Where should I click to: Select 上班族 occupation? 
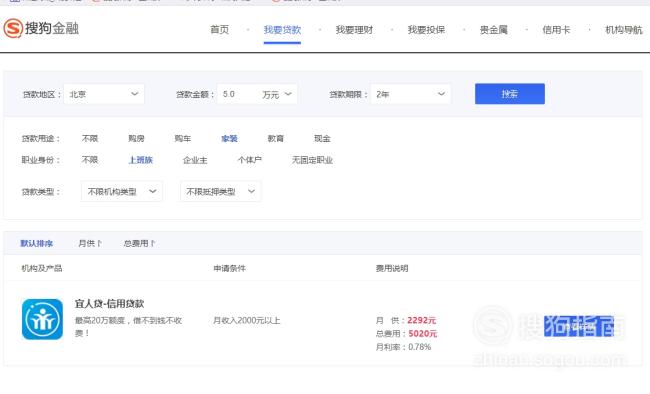click(141, 160)
